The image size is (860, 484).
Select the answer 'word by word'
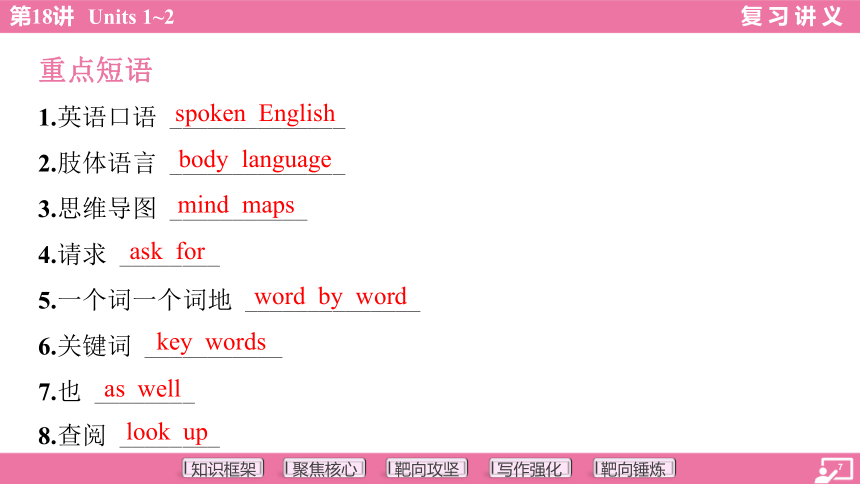click(x=331, y=297)
